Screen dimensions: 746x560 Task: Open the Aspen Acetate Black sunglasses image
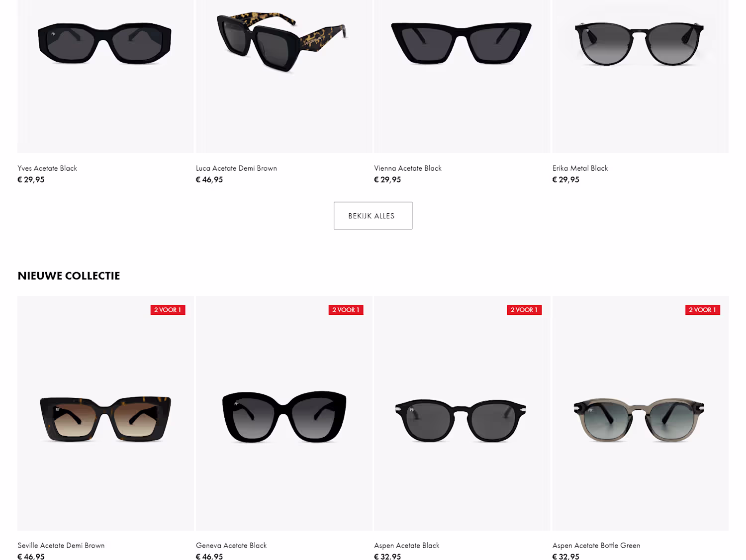(462, 413)
